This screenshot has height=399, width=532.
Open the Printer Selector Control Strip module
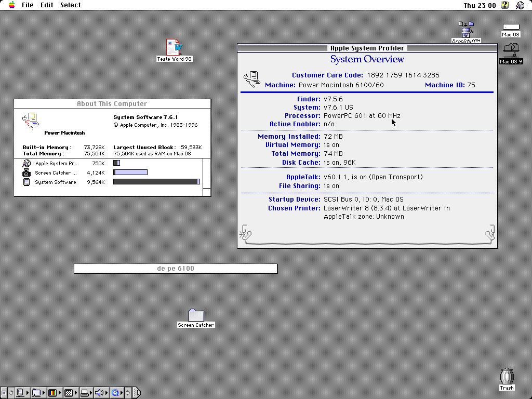87,393
